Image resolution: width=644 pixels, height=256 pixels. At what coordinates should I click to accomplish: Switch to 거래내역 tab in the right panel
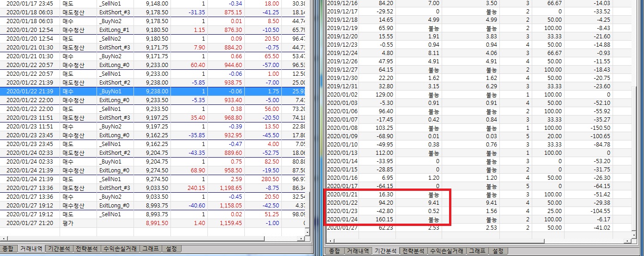pyautogui.click(x=358, y=251)
